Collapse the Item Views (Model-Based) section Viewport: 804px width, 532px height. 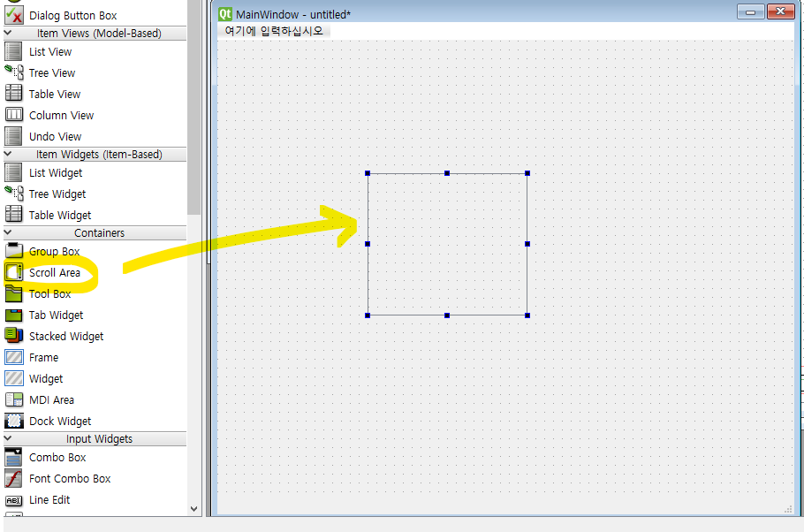click(7, 33)
